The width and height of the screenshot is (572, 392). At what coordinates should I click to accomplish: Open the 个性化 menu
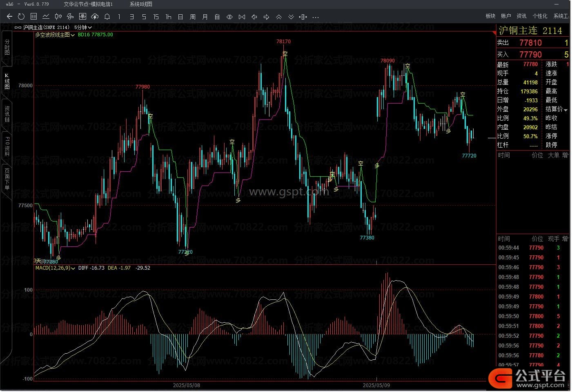click(540, 16)
